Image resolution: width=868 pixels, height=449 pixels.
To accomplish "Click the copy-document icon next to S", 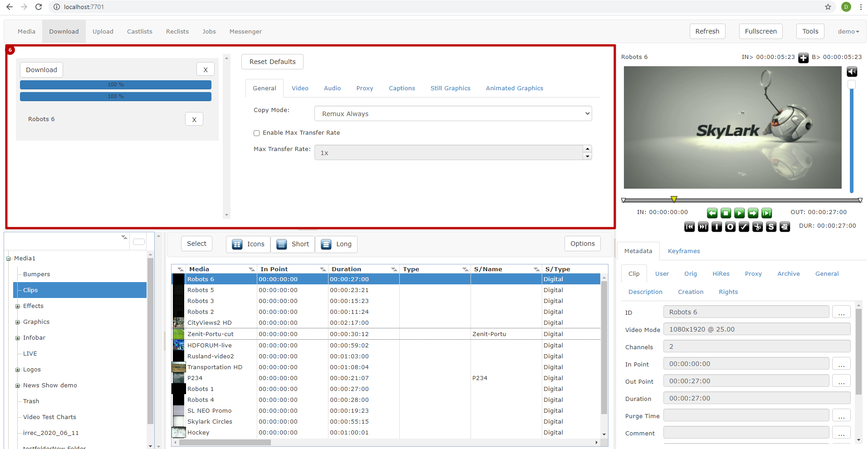I will click(x=785, y=227).
